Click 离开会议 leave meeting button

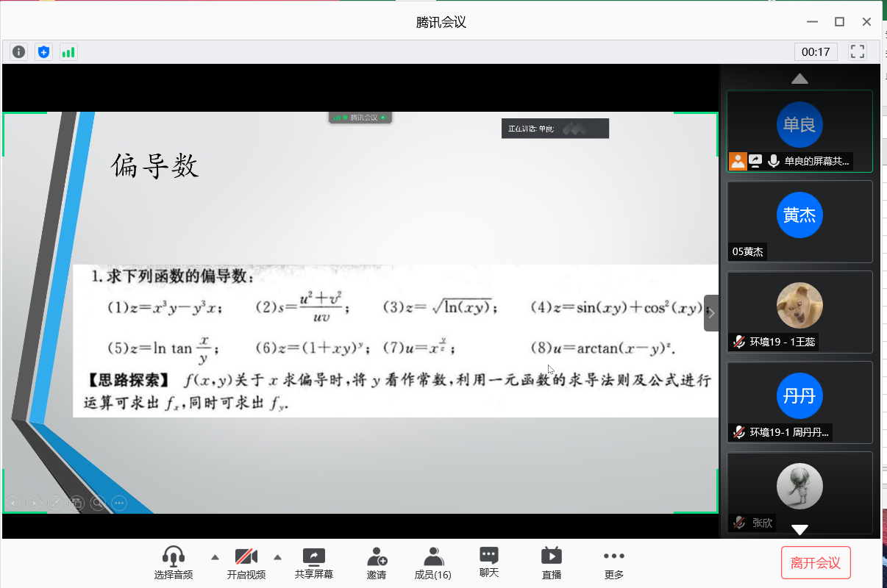(x=815, y=563)
